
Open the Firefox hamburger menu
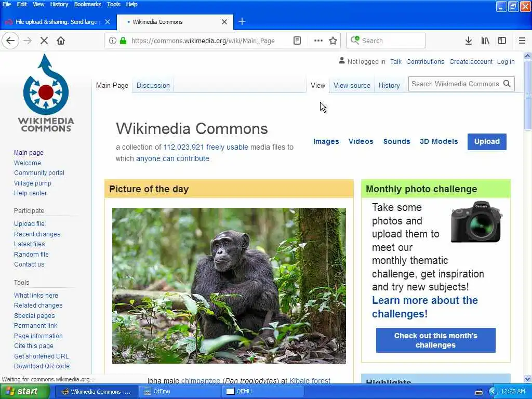click(522, 41)
